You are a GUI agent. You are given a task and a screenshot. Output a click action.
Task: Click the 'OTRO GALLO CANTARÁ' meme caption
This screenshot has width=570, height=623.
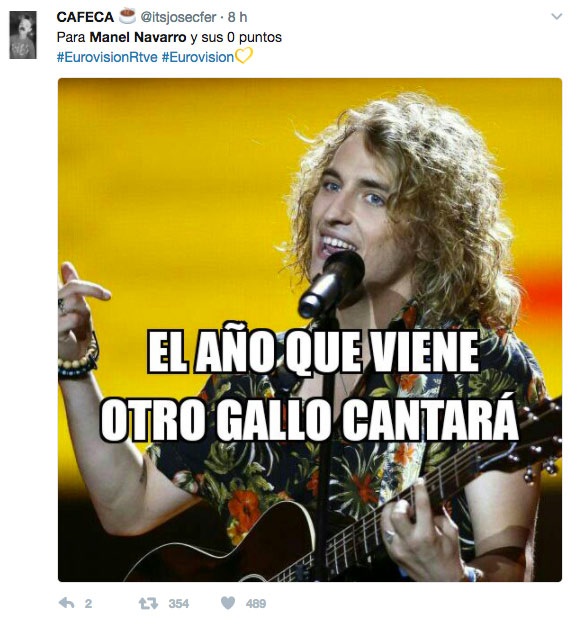309,418
